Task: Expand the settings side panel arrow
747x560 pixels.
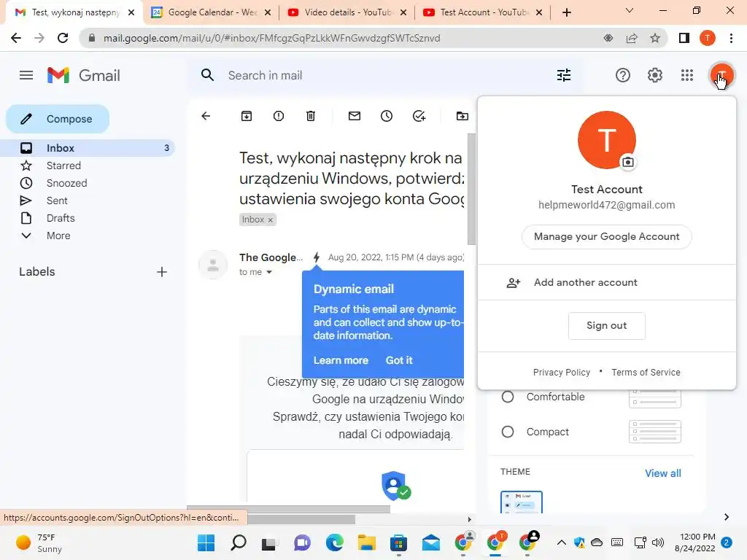Action: [726, 517]
